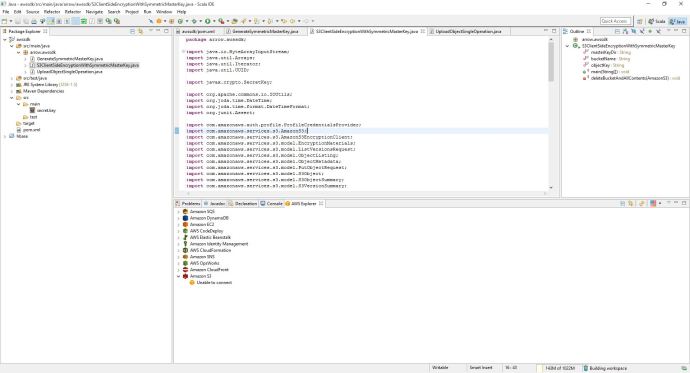Click the Outline Sort icon

coord(625,31)
